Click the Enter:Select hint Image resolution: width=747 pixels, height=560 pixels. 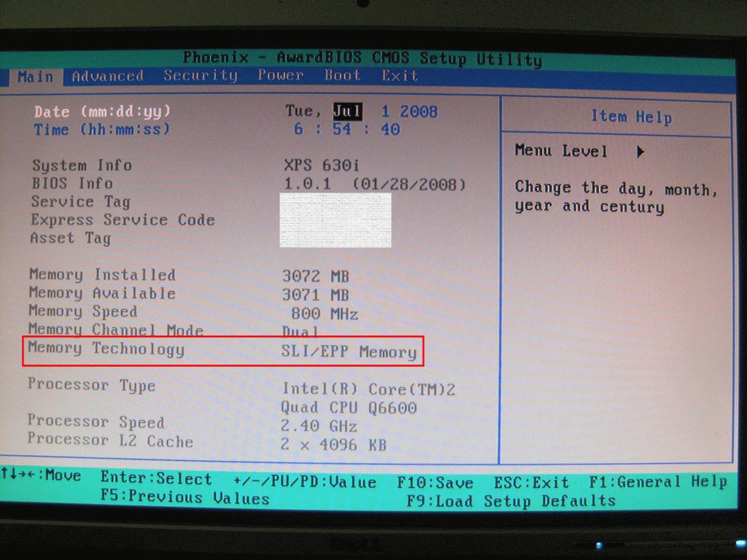pos(156,478)
